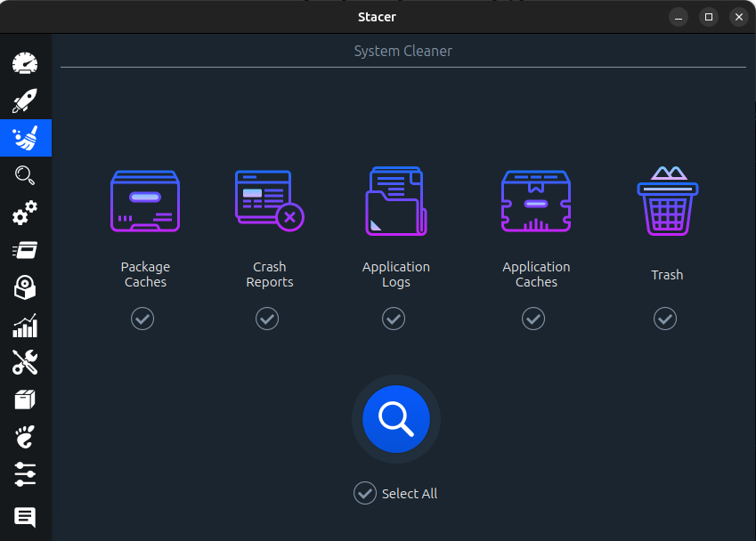Viewport: 756px width, 541px height.
Task: Go to Startup Apps rocket icon
Action: point(25,101)
